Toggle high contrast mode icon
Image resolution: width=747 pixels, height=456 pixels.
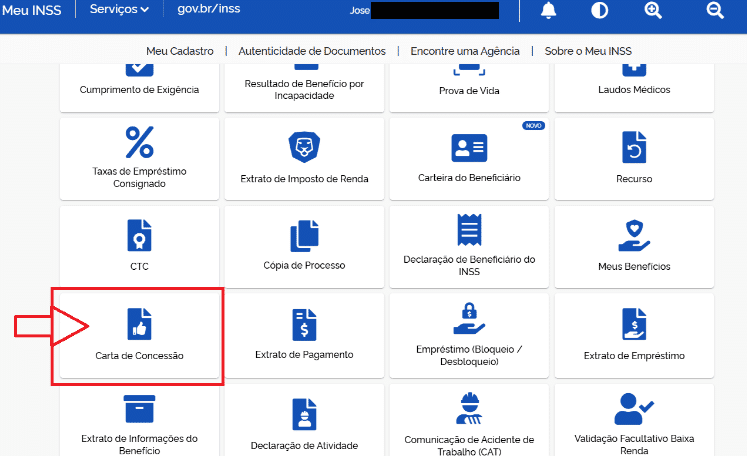click(x=600, y=11)
